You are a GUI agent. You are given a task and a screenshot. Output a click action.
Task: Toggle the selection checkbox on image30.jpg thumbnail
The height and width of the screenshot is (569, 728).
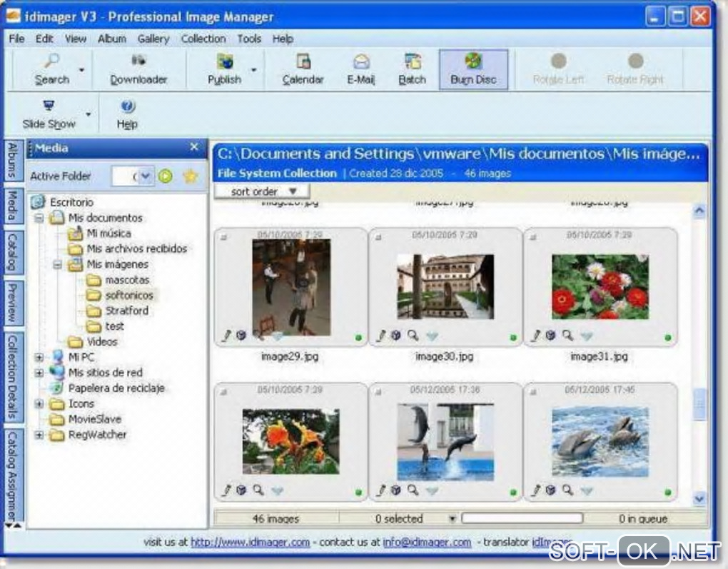point(378,237)
